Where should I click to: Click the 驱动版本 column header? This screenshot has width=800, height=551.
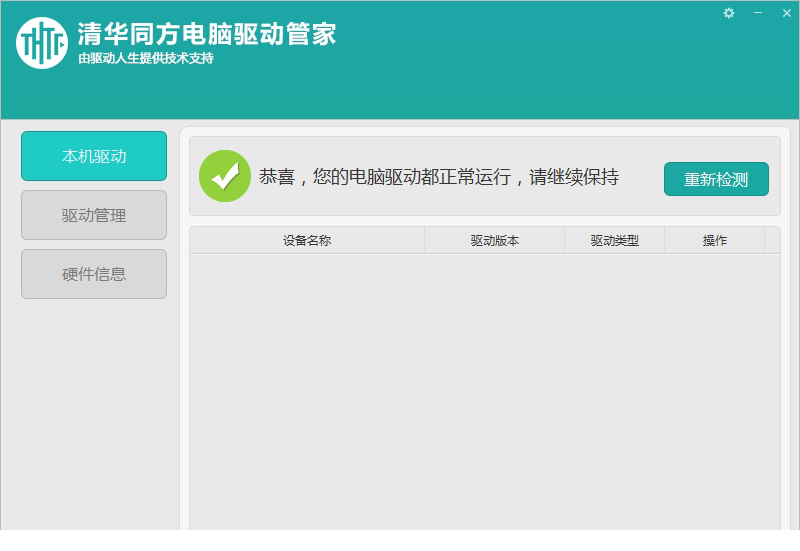tap(494, 240)
